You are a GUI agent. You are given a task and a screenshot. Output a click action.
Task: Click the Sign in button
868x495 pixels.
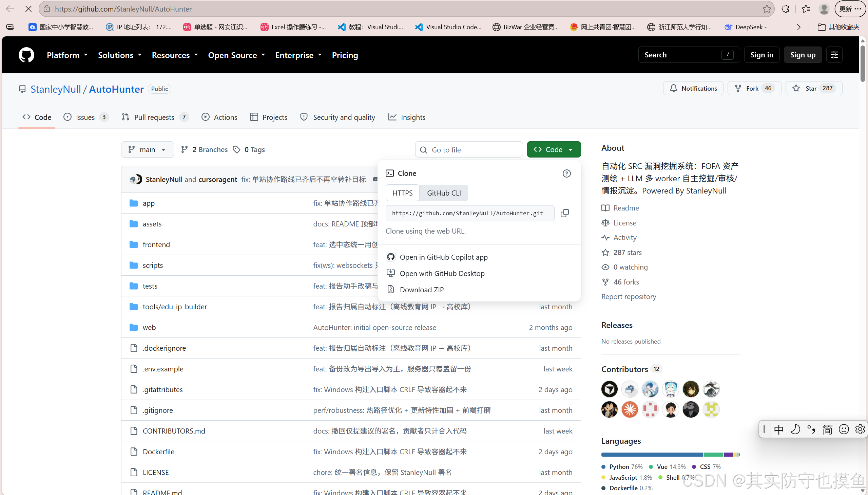[761, 55]
